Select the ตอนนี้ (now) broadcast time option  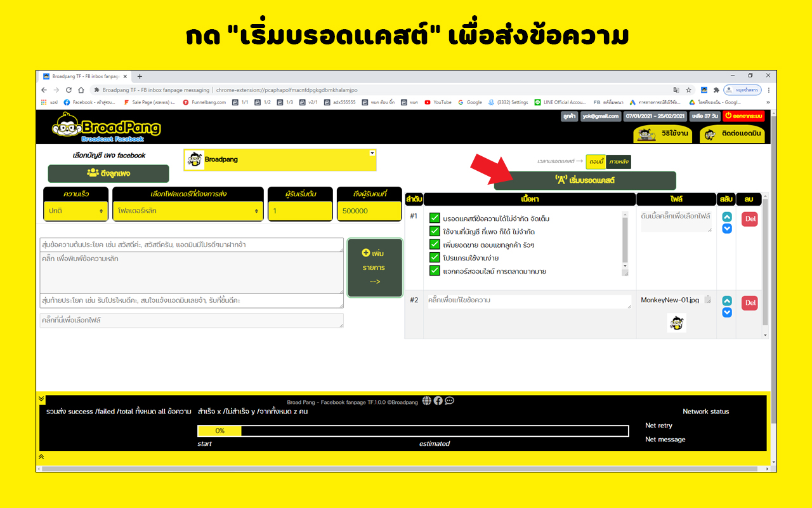[x=595, y=162]
